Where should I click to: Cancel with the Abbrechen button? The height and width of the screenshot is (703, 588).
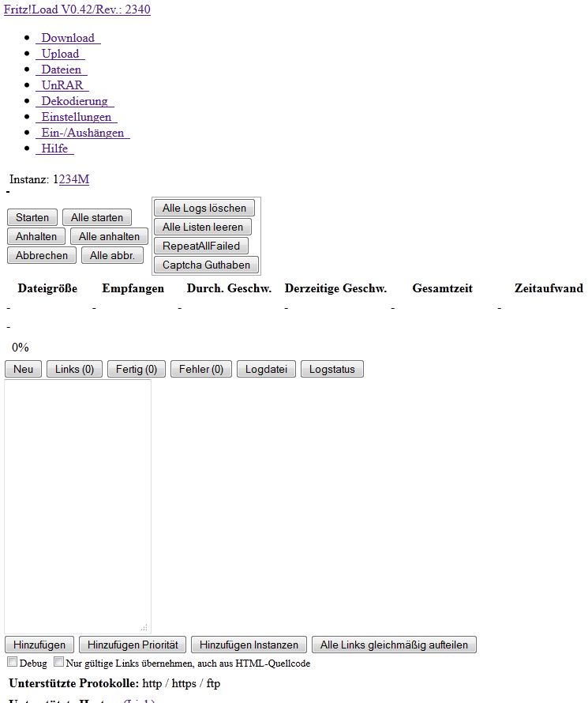pyautogui.click(x=42, y=256)
